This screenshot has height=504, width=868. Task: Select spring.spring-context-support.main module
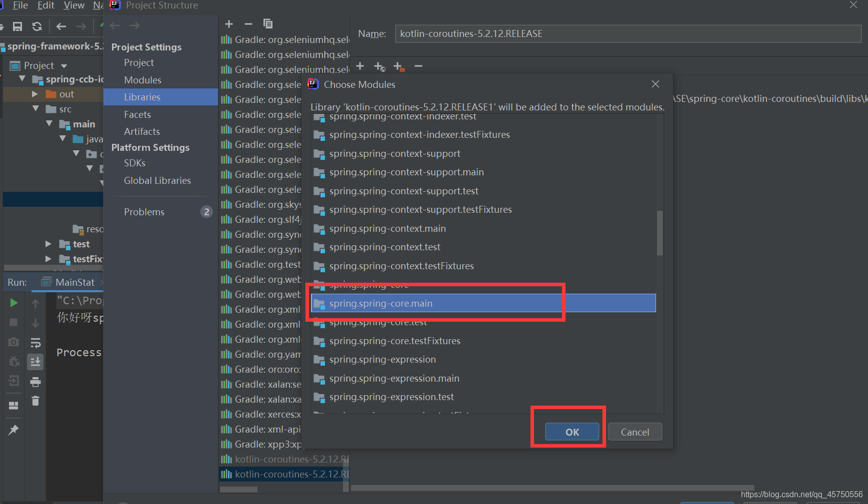click(483, 172)
